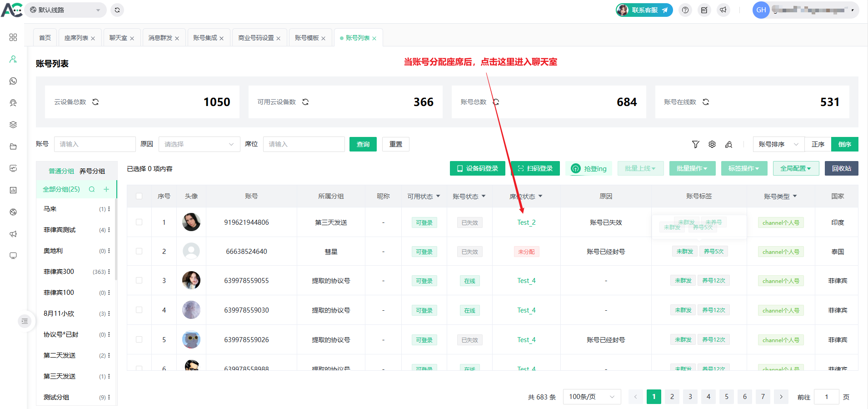The height and width of the screenshot is (409, 868).
Task: Refresh the cloud device total count
Action: 95,102
